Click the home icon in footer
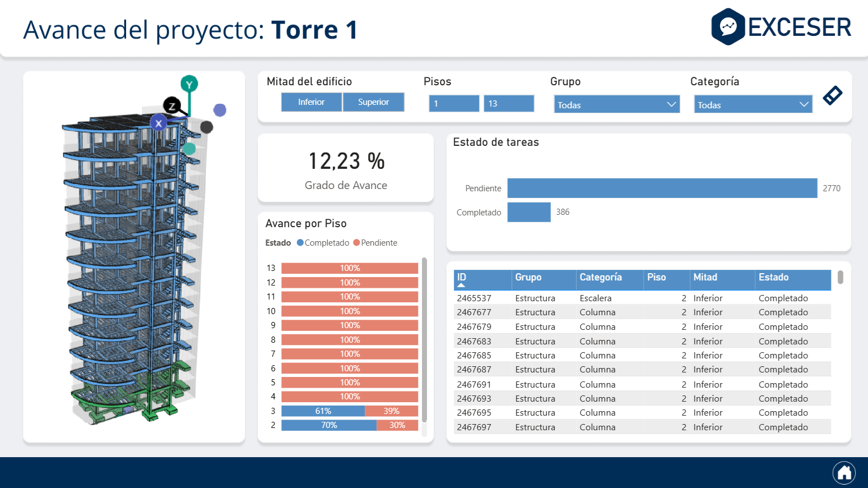868x488 pixels. pos(844,473)
